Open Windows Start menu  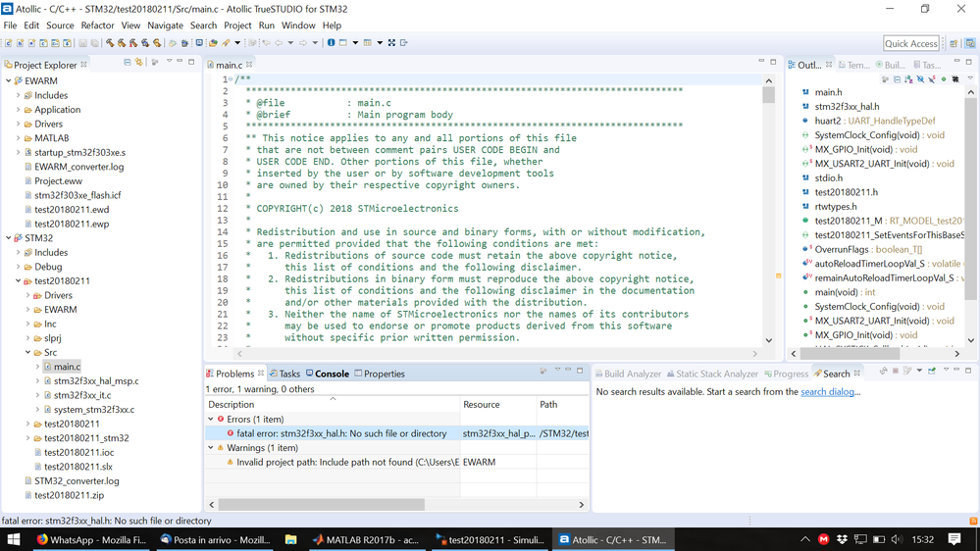point(13,539)
